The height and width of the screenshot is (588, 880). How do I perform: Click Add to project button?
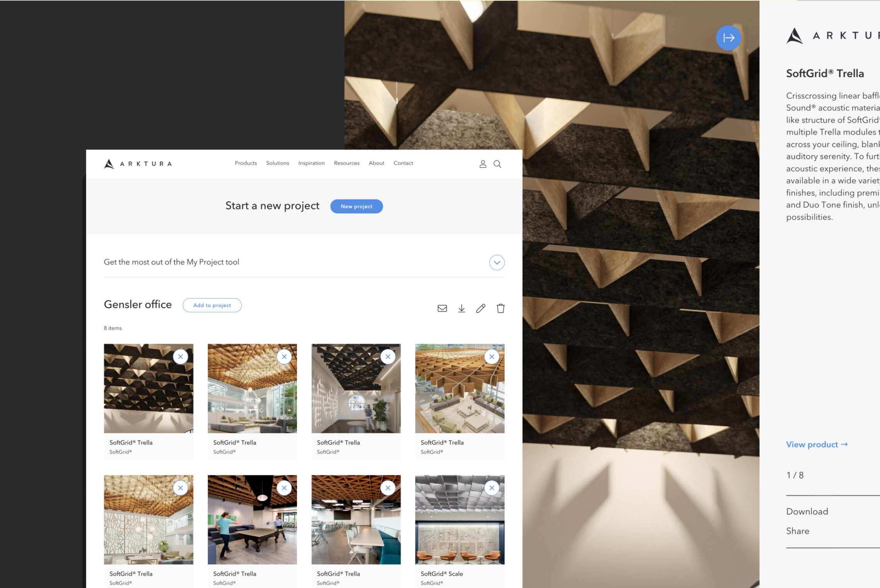212,305
